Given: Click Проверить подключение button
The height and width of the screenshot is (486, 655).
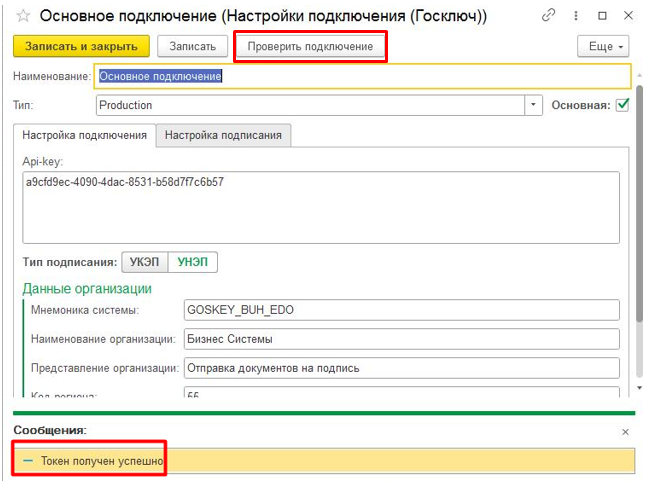Looking at the screenshot, I should point(310,46).
